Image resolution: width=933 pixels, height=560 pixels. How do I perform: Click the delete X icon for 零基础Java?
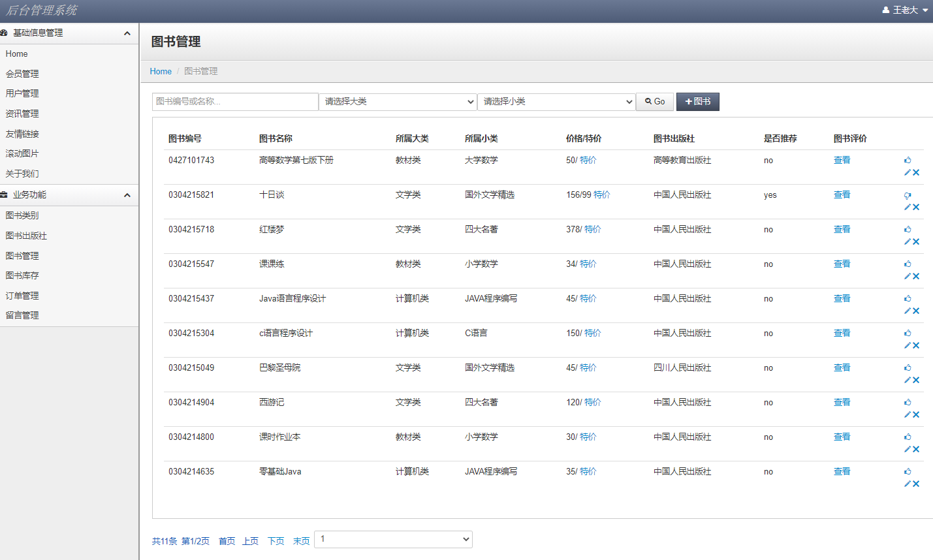pos(916,483)
